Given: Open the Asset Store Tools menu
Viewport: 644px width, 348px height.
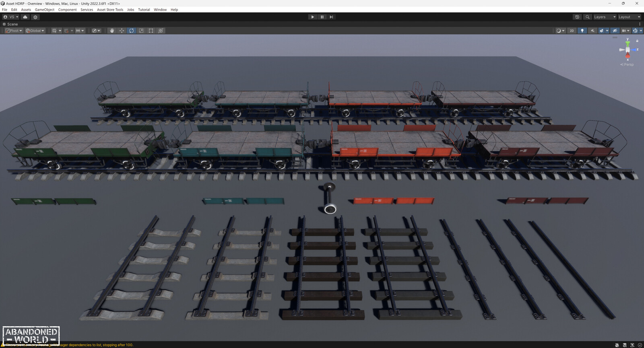Looking at the screenshot, I should pyautogui.click(x=110, y=10).
